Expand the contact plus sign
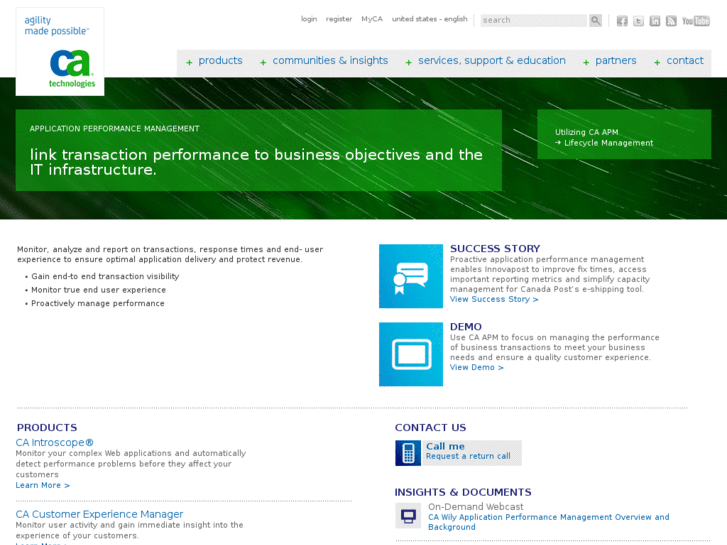This screenshot has height=545, width=727. point(657,62)
